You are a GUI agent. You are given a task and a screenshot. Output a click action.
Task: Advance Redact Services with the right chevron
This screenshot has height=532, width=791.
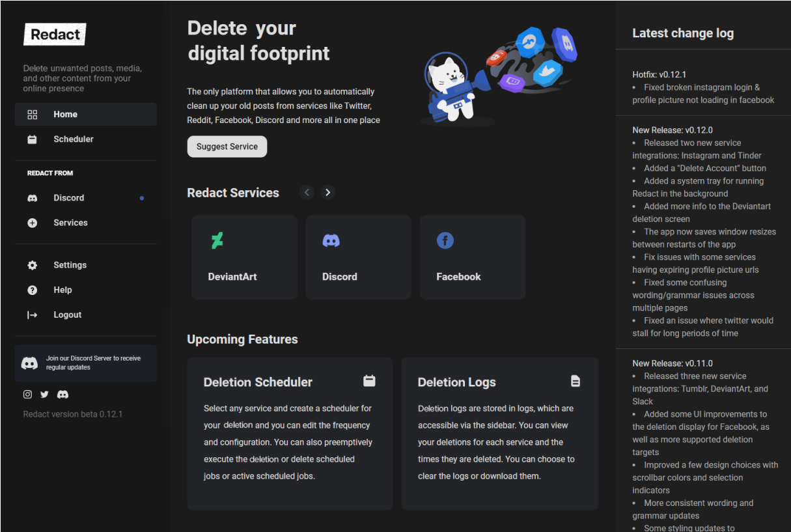pyautogui.click(x=327, y=192)
